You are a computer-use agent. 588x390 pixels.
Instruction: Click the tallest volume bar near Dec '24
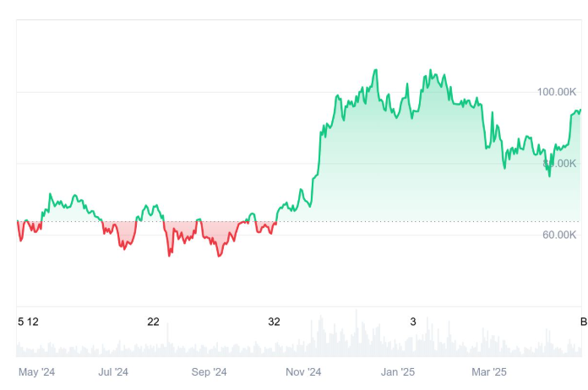click(x=356, y=333)
